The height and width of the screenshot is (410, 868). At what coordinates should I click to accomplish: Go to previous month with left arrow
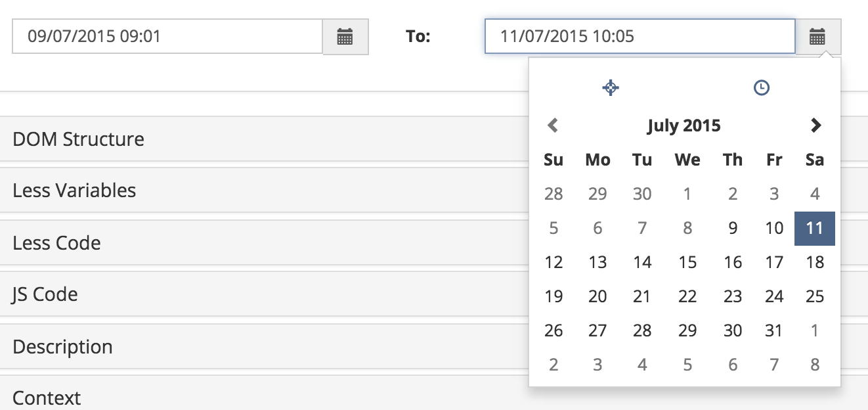(x=553, y=125)
